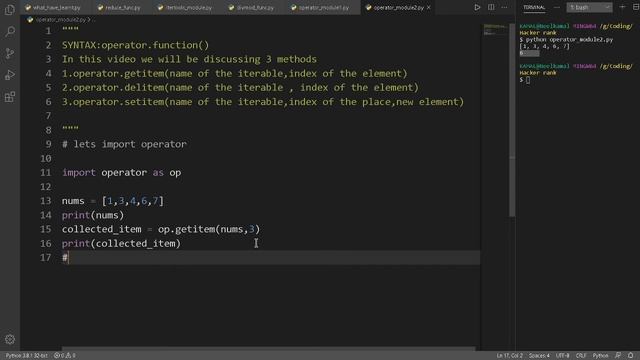Select the TERMINAL panel tab

(534, 7)
